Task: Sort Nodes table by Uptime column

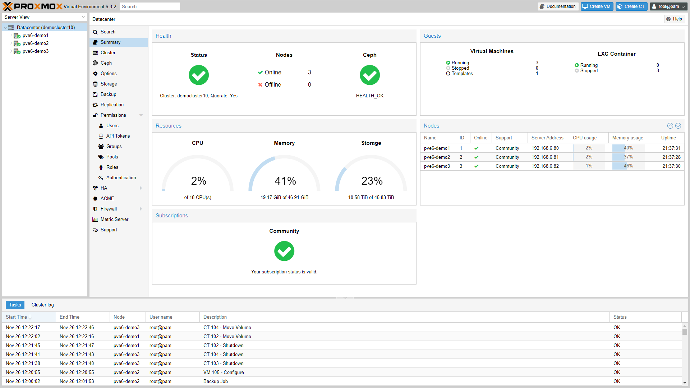Action: tap(668, 138)
